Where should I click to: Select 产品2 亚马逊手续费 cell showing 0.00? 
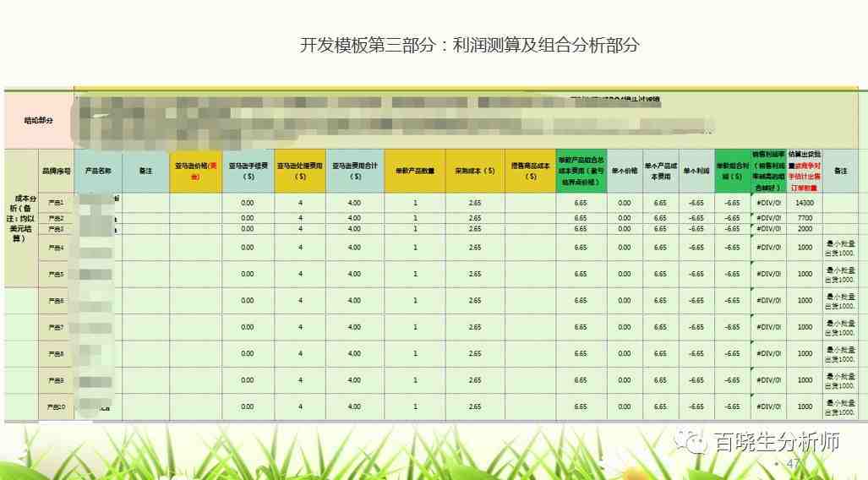tap(248, 219)
